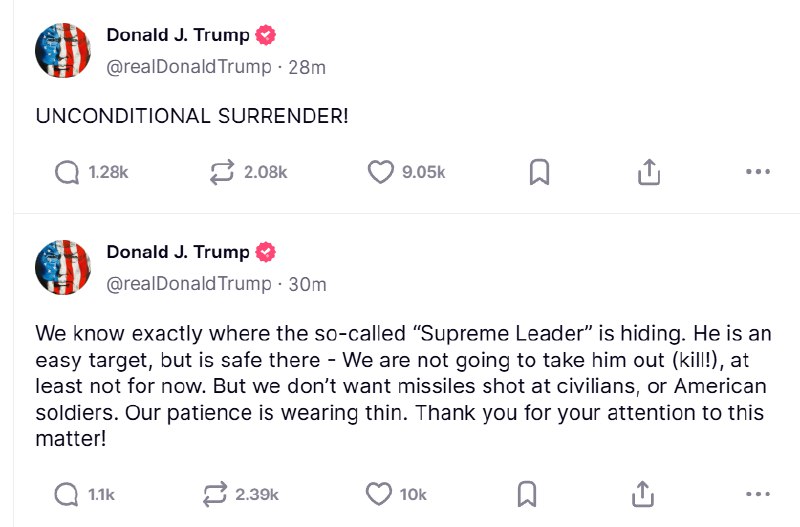
Task: Click the verified badge on the first post
Action: 265,35
